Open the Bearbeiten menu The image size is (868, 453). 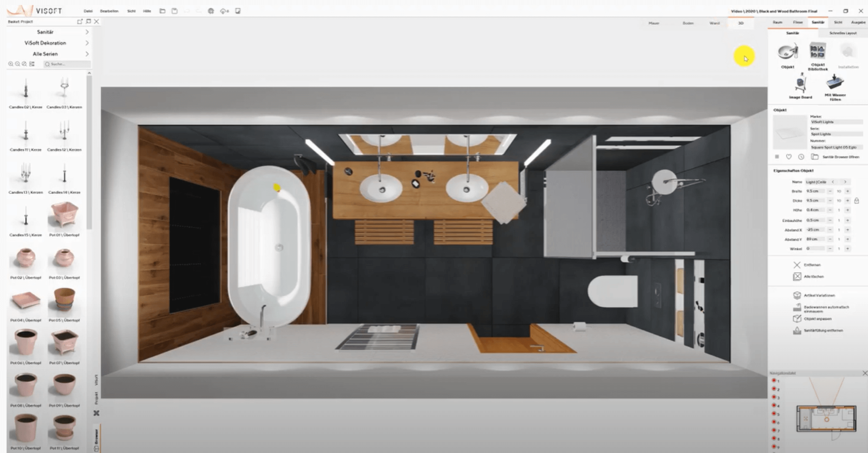tap(109, 11)
